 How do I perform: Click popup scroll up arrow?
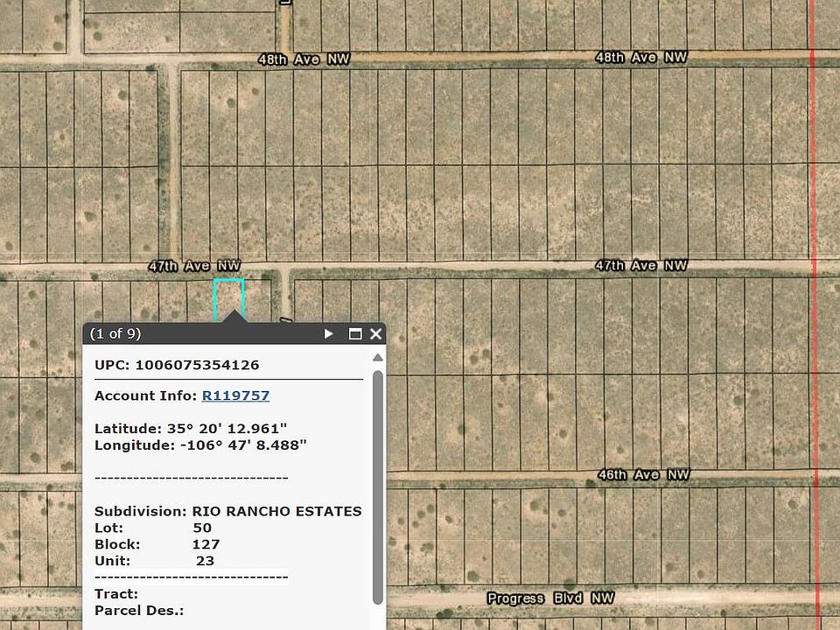[378, 357]
